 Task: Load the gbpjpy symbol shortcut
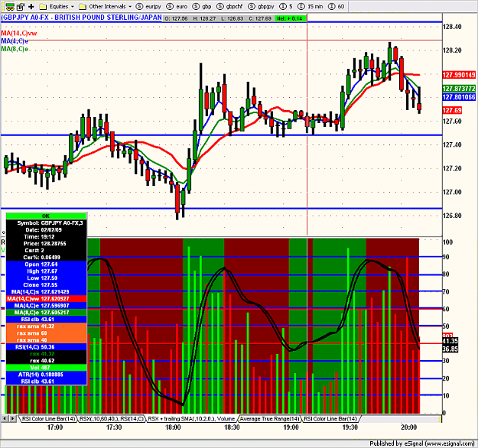click(x=262, y=6)
